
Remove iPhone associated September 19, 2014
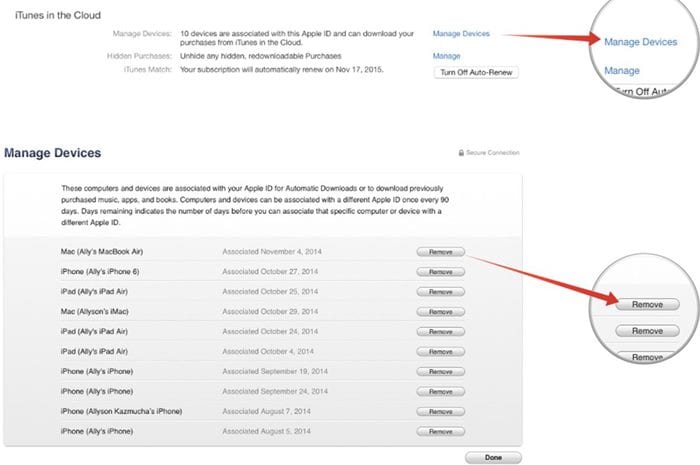(x=441, y=371)
